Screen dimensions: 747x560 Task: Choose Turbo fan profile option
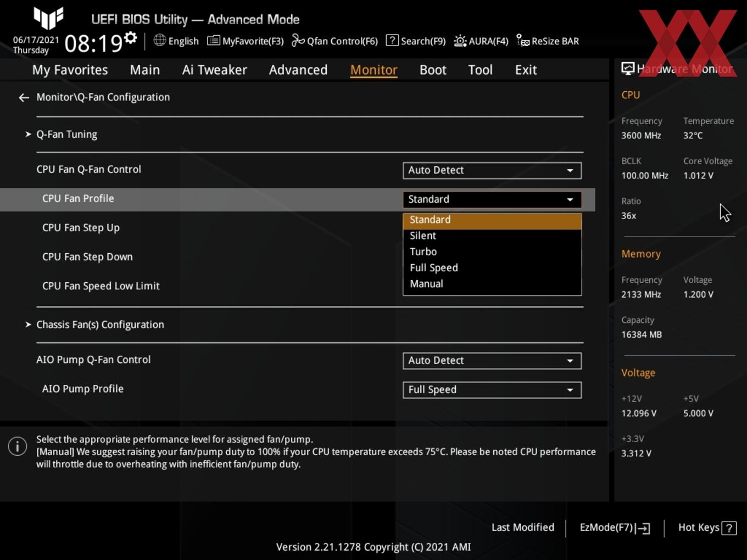pyautogui.click(x=492, y=252)
